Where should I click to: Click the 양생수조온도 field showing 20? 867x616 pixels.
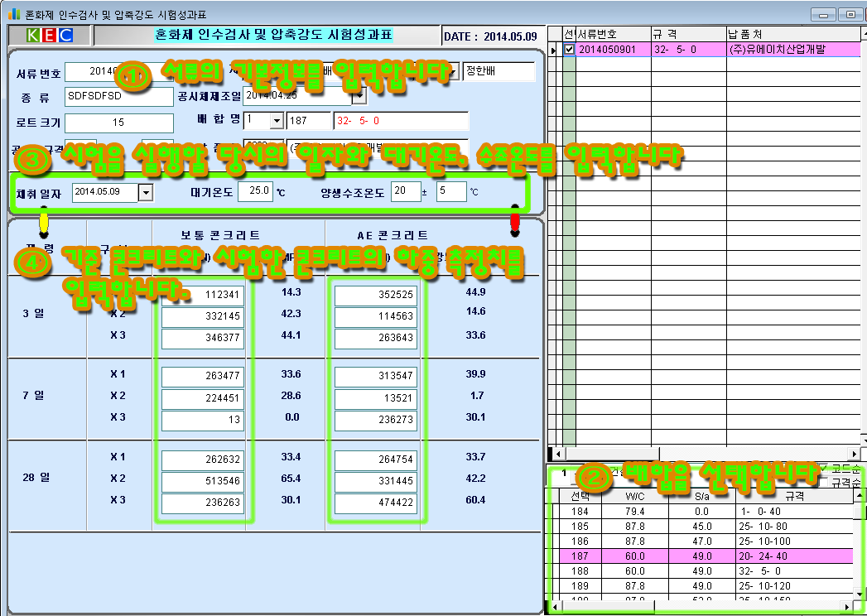click(406, 191)
